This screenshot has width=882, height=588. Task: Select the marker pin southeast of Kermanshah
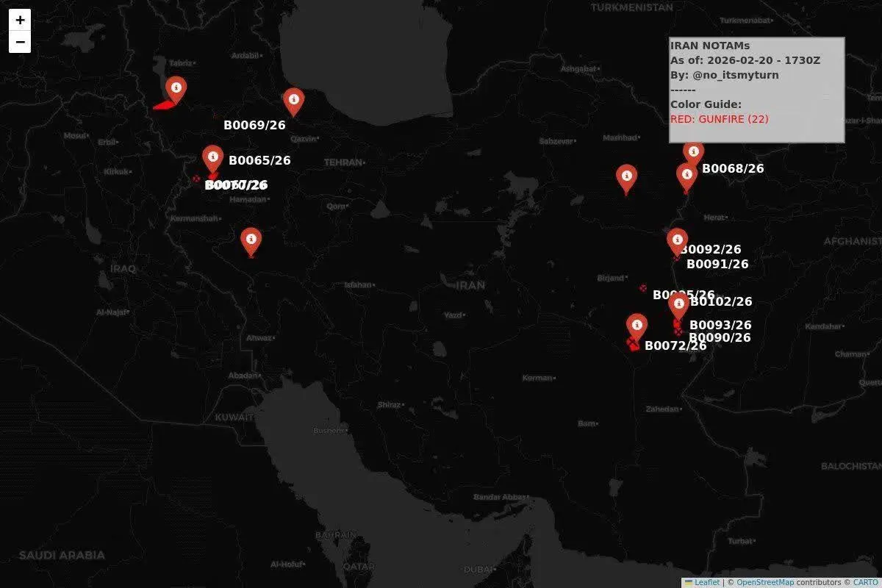click(x=251, y=240)
